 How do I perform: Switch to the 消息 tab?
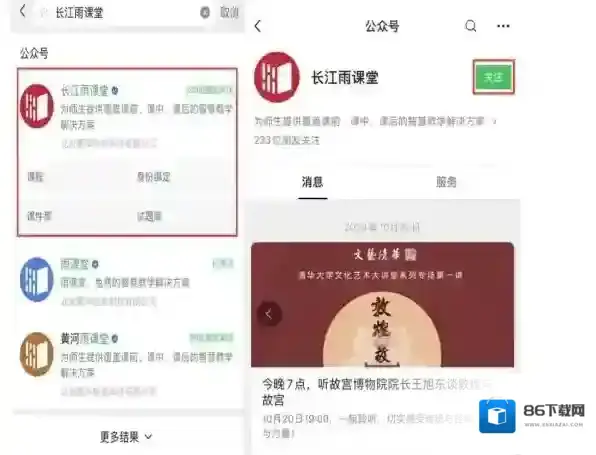(312, 182)
